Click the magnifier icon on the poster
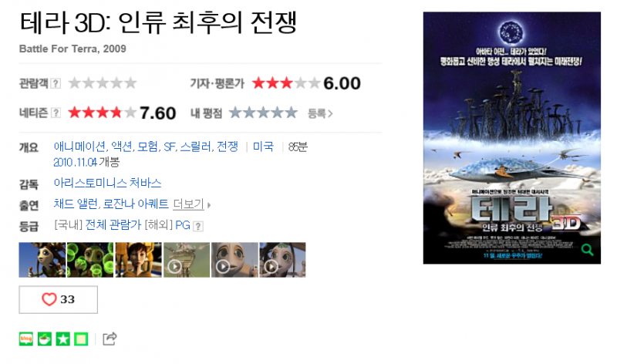 [587, 250]
